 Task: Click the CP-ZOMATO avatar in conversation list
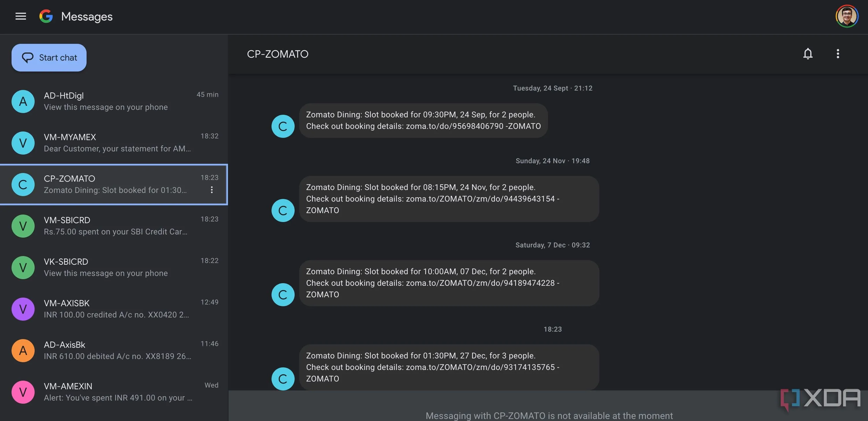coord(23,185)
